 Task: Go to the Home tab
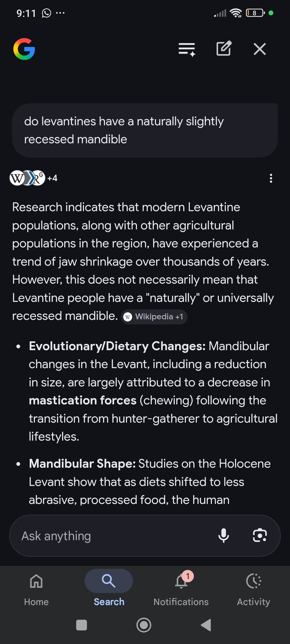36,588
